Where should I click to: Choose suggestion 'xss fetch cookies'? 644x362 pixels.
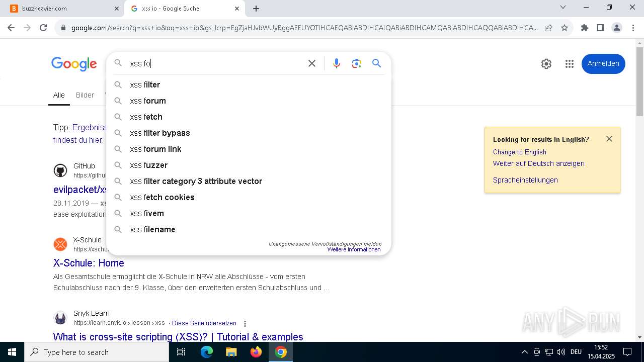[249, 197]
